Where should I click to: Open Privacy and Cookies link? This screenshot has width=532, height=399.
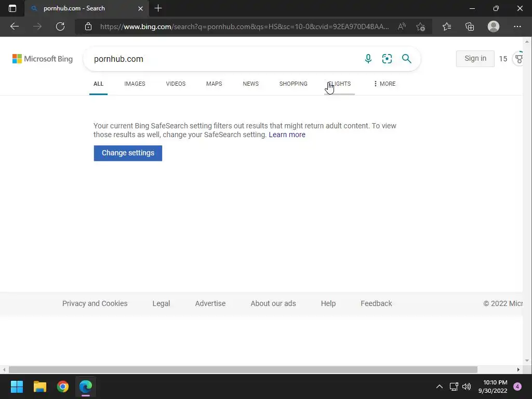95,303
